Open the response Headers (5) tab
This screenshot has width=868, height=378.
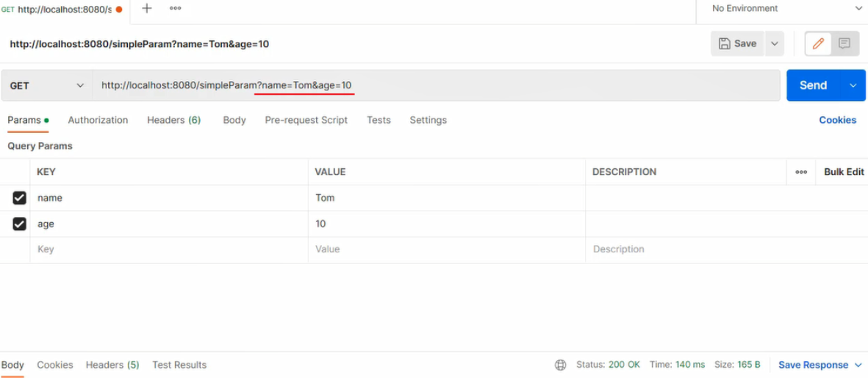[x=112, y=365]
